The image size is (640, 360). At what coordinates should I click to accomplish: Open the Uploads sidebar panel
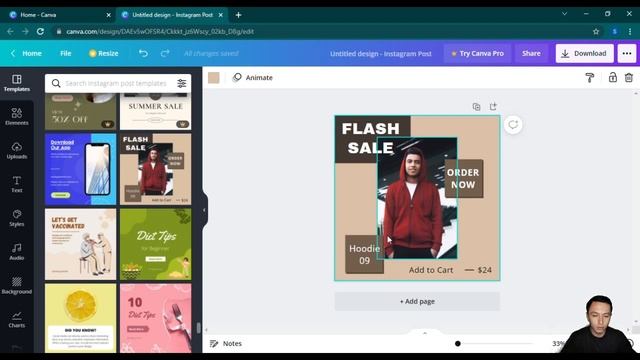(x=17, y=150)
